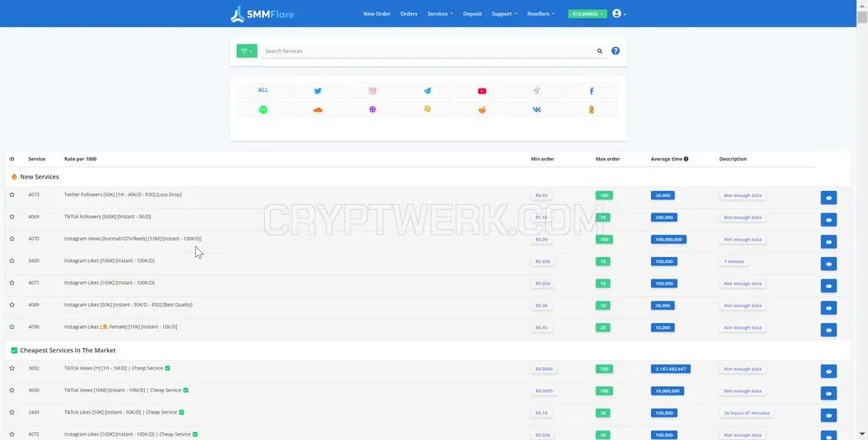Filter services by Odnoklassniki icon
The height and width of the screenshot is (440, 868).
(592, 109)
